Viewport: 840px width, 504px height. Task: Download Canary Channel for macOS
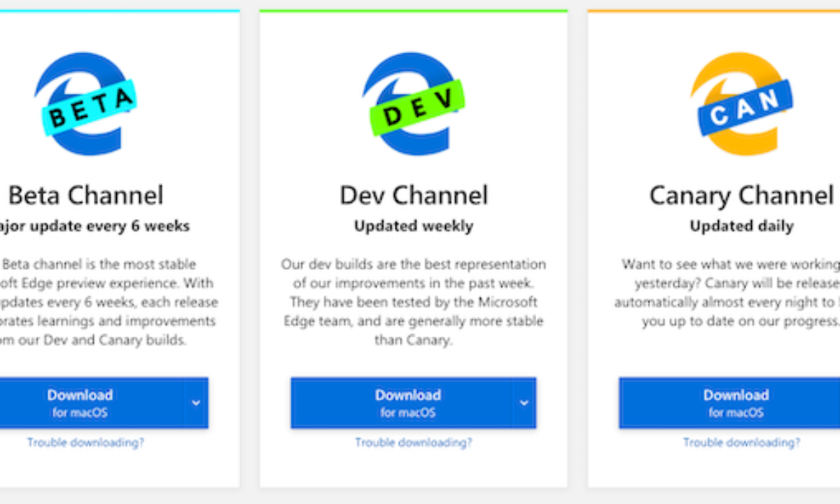click(x=735, y=402)
